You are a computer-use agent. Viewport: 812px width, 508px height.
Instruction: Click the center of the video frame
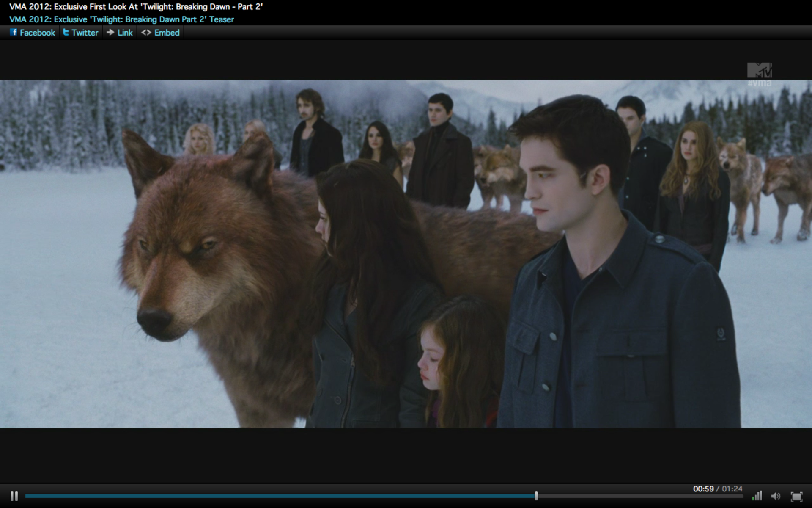coord(406,254)
